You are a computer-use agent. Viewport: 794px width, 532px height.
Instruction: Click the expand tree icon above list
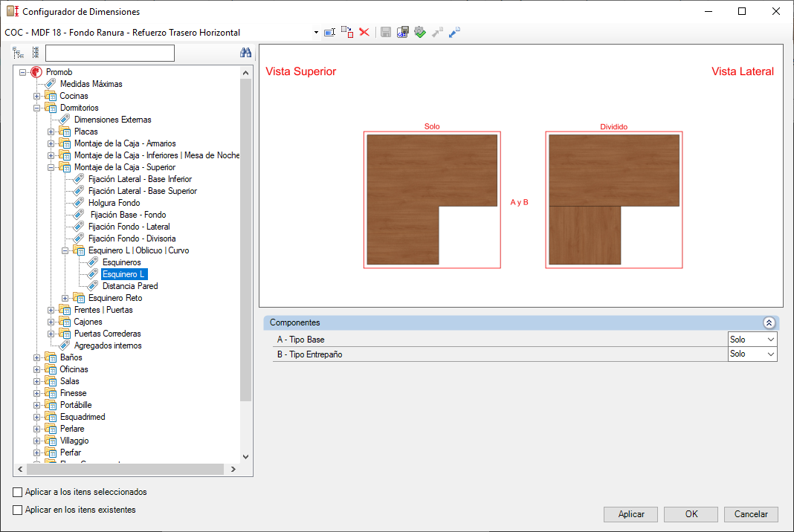tap(19, 53)
